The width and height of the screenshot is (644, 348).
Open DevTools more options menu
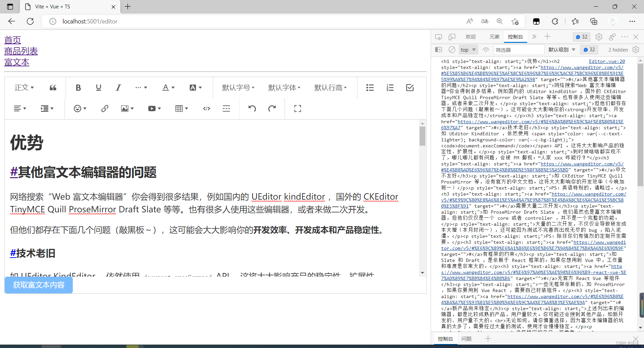(625, 37)
